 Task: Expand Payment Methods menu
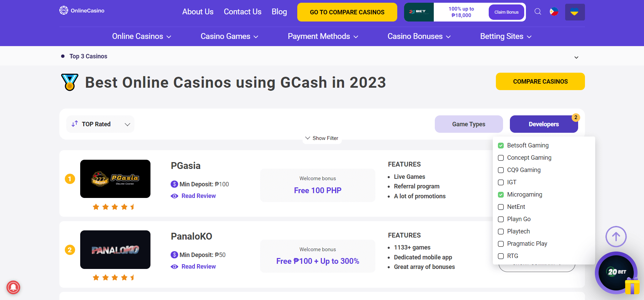[323, 36]
